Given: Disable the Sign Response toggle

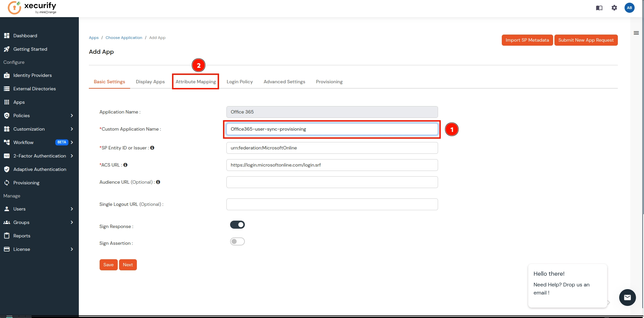Looking at the screenshot, I should point(237,224).
